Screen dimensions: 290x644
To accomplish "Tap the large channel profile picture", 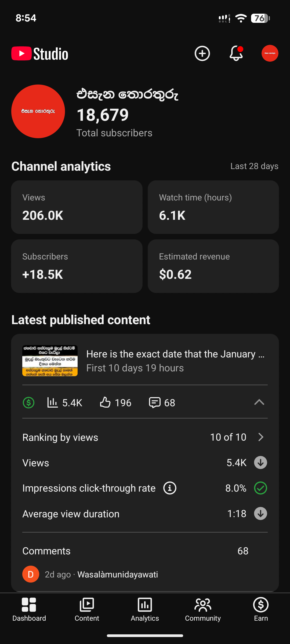I will 38,111.
